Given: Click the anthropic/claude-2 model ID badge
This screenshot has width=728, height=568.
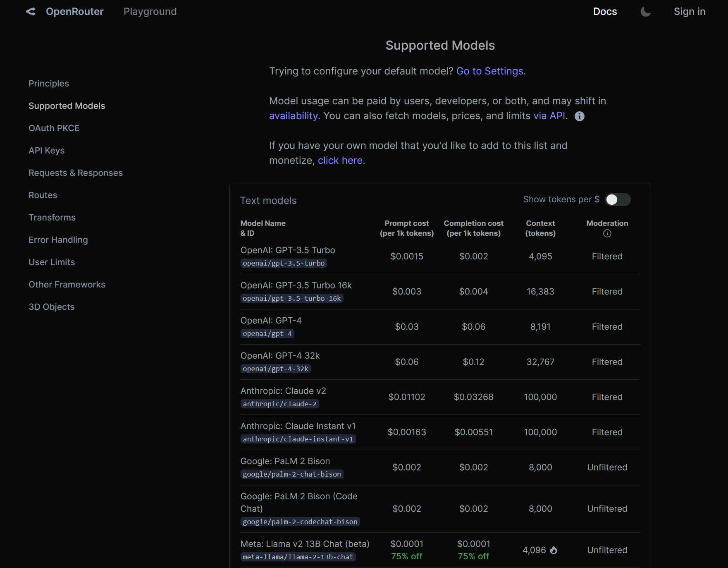Looking at the screenshot, I should (x=279, y=404).
